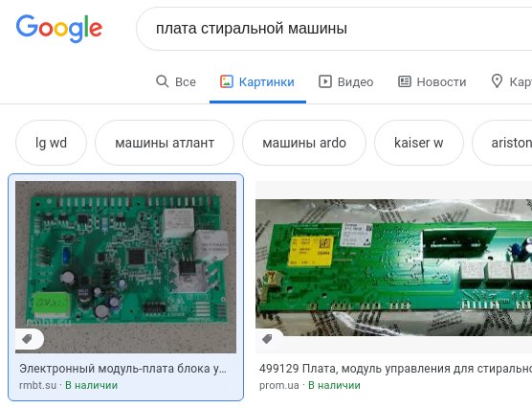532x408 pixels.
Task: Click the price tag icon on second image
Action: (x=267, y=339)
